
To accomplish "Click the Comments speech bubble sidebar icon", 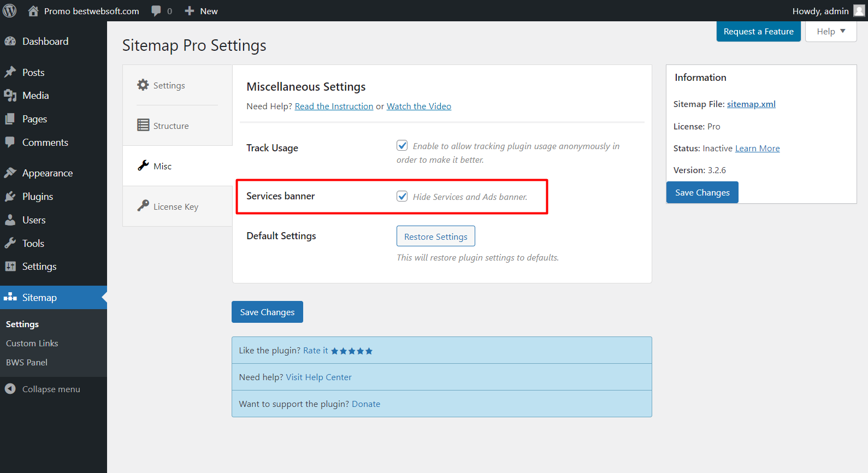I will point(10,142).
